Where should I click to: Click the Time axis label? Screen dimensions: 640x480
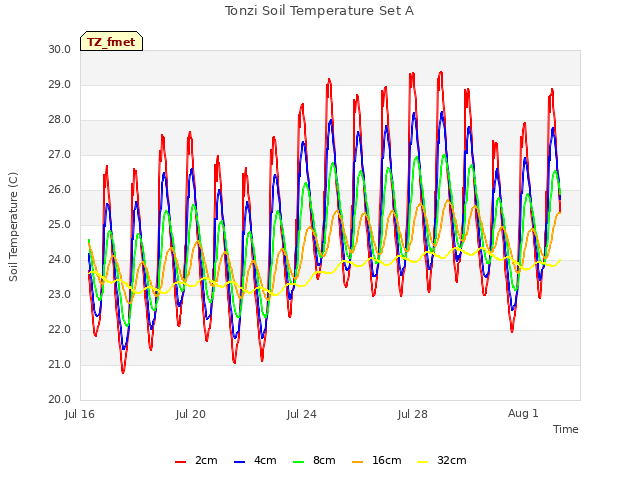coord(566,429)
